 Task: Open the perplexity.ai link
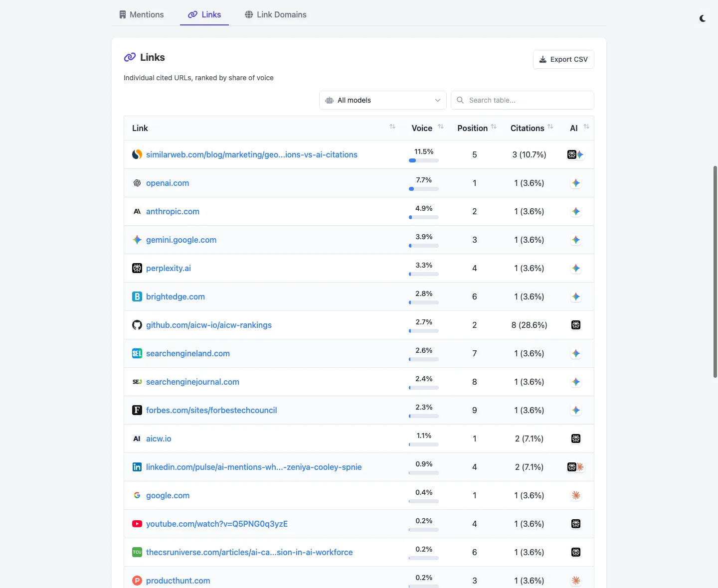point(169,268)
